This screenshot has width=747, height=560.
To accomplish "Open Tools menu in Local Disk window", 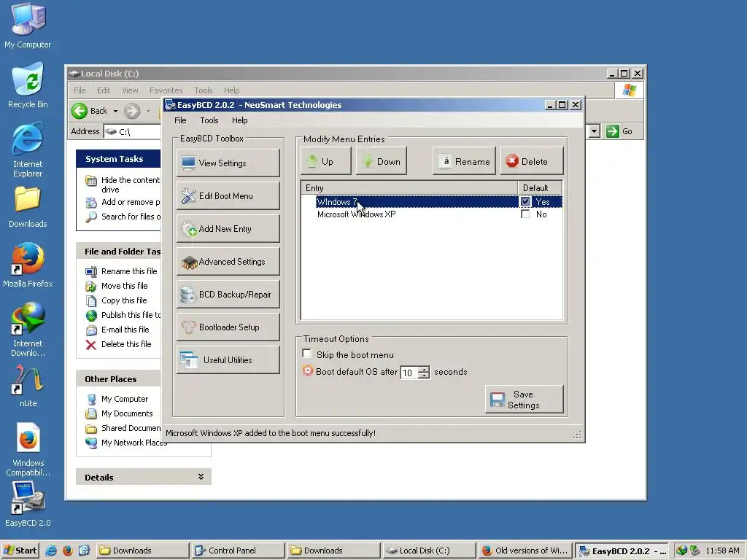I will [x=204, y=90].
